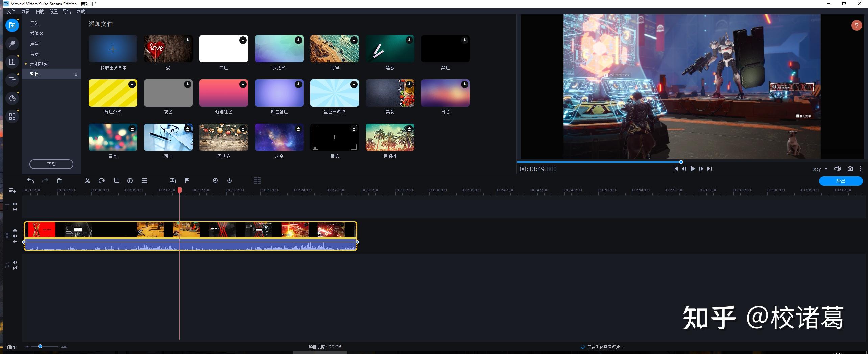Open the import/add files sidebar panel

pyautogui.click(x=12, y=25)
